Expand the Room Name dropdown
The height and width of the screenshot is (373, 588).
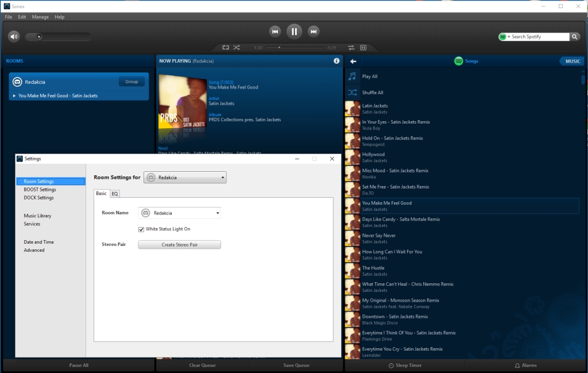[x=179, y=213]
